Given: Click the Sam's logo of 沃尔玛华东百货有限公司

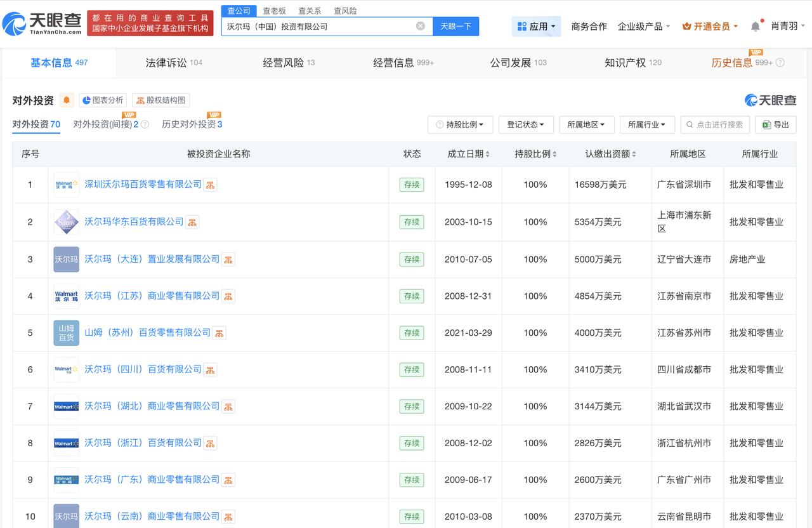Looking at the screenshot, I should tap(67, 222).
